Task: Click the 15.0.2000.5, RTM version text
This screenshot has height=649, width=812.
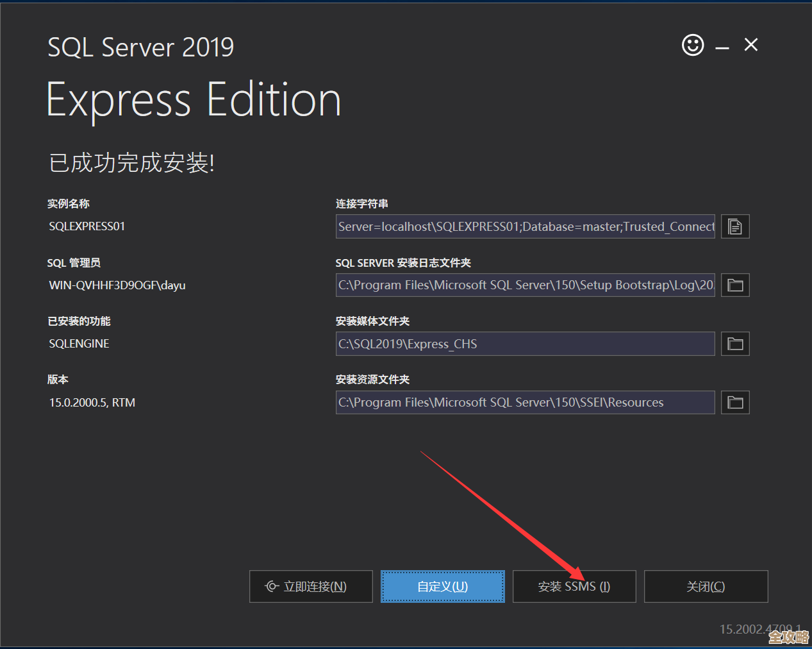Action: (92, 403)
